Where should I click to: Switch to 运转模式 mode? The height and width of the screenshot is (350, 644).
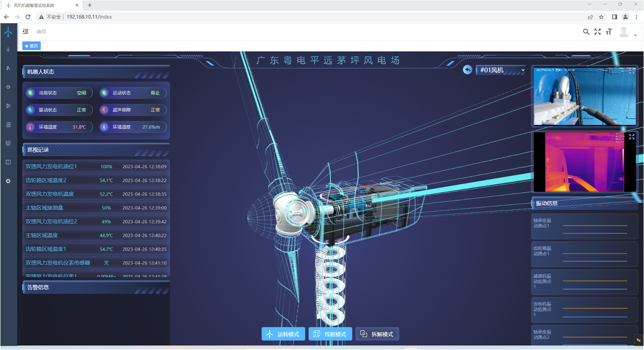tap(284, 334)
